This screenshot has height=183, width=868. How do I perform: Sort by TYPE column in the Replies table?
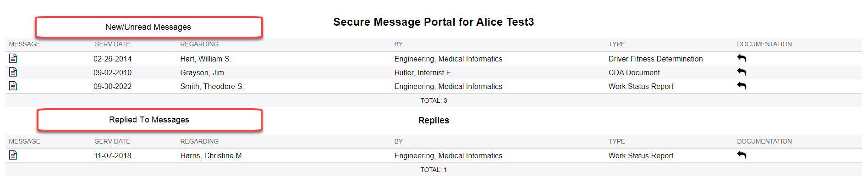click(x=616, y=141)
